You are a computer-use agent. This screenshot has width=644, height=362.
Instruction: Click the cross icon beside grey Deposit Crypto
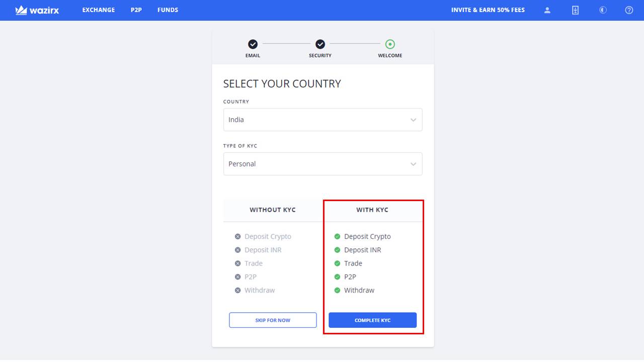(x=237, y=236)
